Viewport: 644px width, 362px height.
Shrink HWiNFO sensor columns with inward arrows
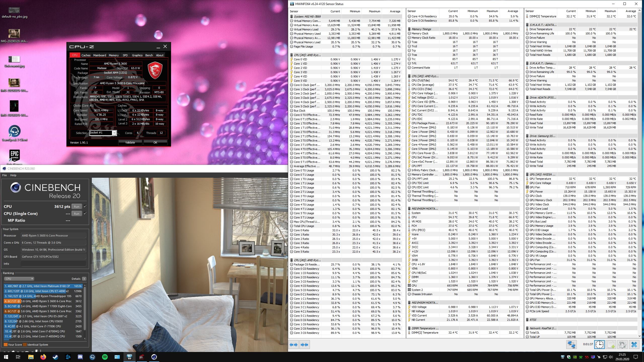coord(304,345)
